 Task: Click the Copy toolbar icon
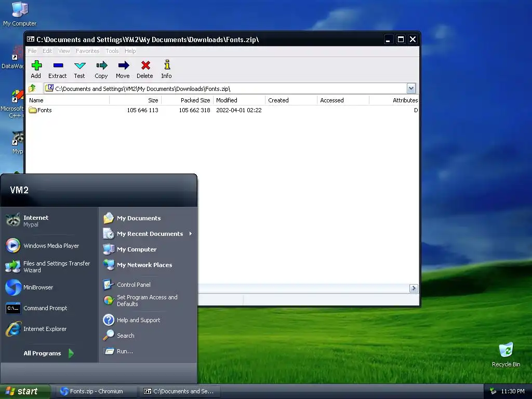click(x=101, y=69)
